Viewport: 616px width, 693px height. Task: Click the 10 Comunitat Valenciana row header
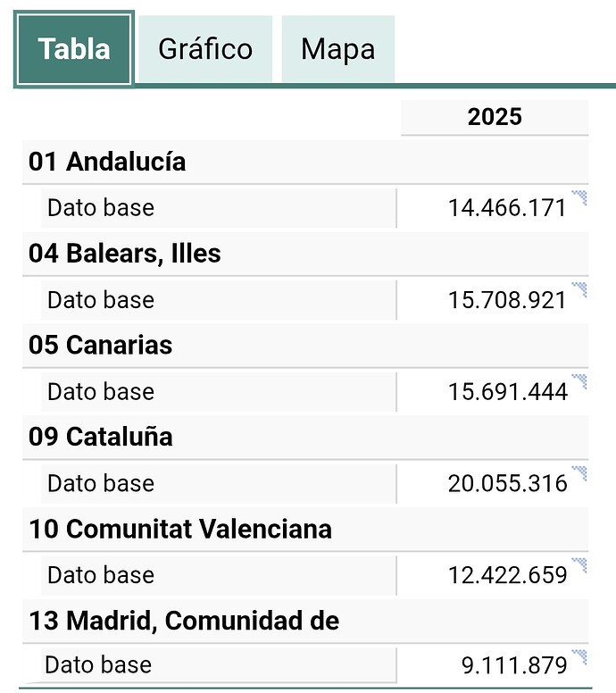click(180, 529)
